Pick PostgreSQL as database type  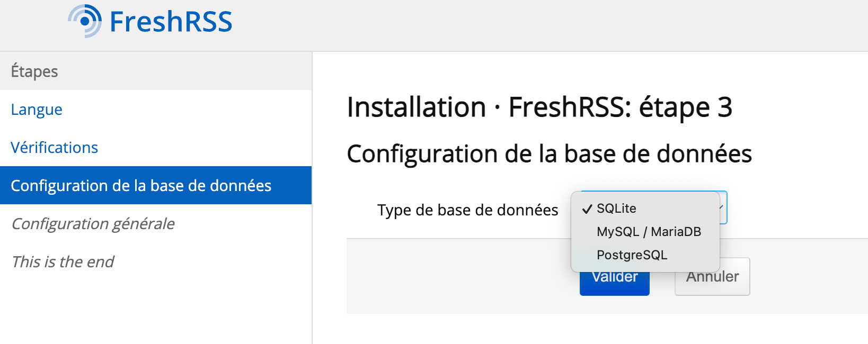point(632,255)
